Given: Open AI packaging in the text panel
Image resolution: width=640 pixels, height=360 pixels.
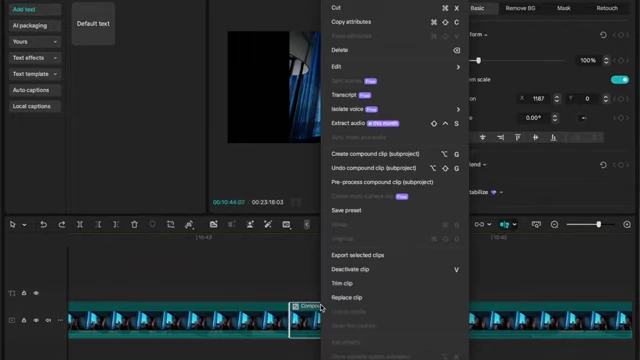Looking at the screenshot, I should coord(35,26).
